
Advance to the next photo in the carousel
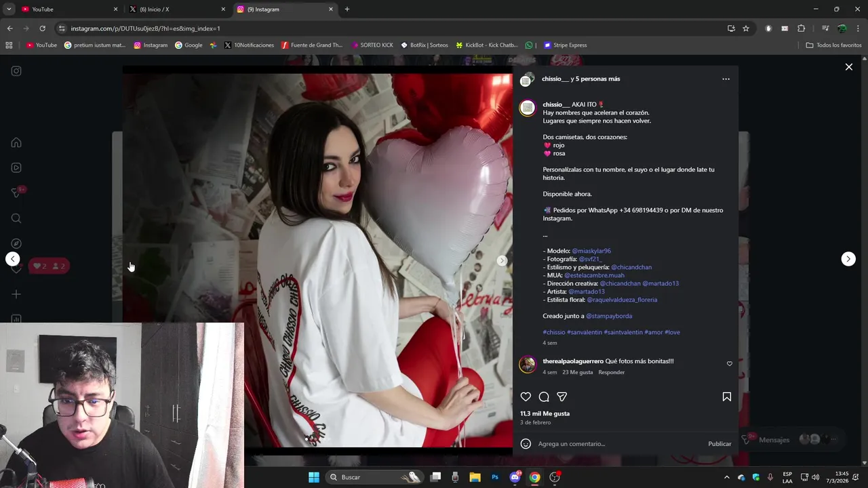pos(502,260)
